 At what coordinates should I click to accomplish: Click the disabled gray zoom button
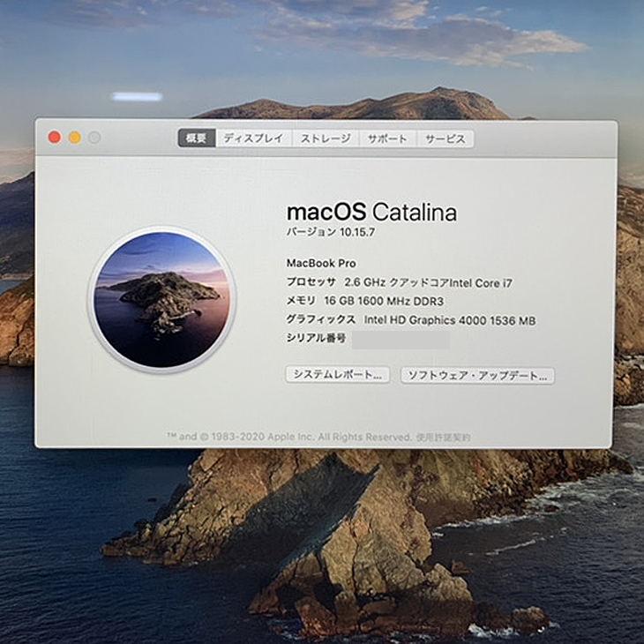(94, 138)
